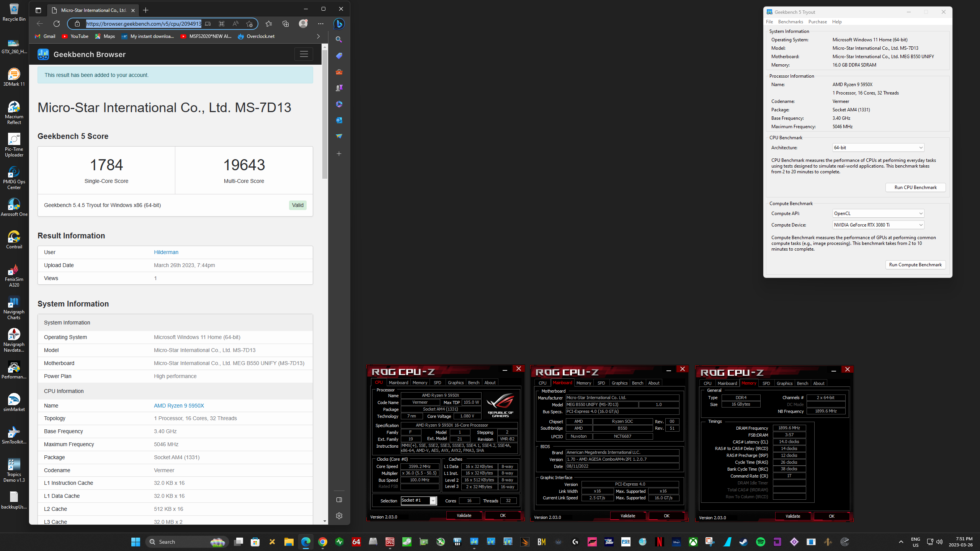This screenshot has height=551, width=980.
Task: Open Steam from the taskbar
Action: pyautogui.click(x=744, y=542)
